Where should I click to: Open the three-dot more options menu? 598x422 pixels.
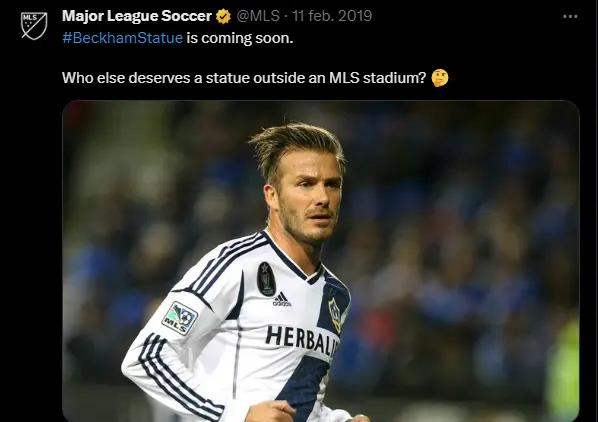[570, 16]
